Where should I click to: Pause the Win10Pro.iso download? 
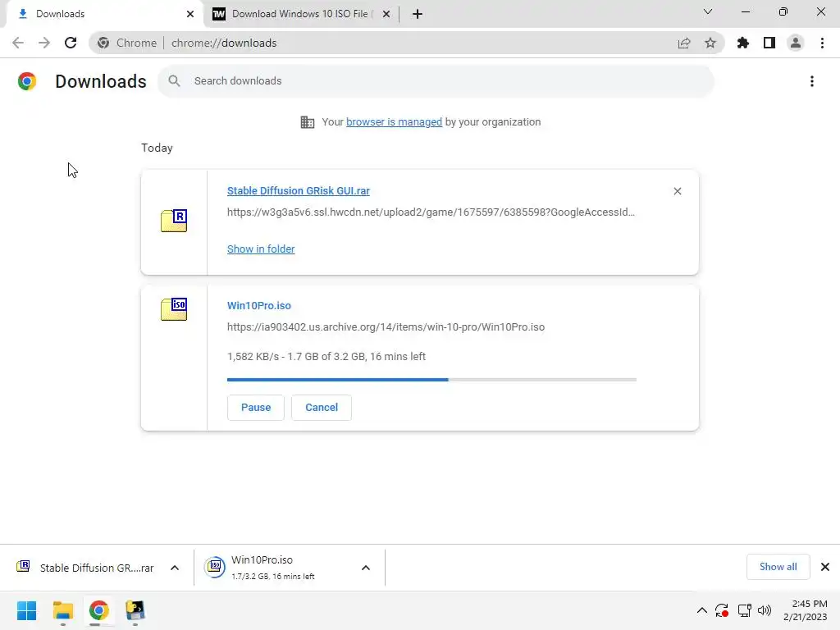click(x=256, y=408)
